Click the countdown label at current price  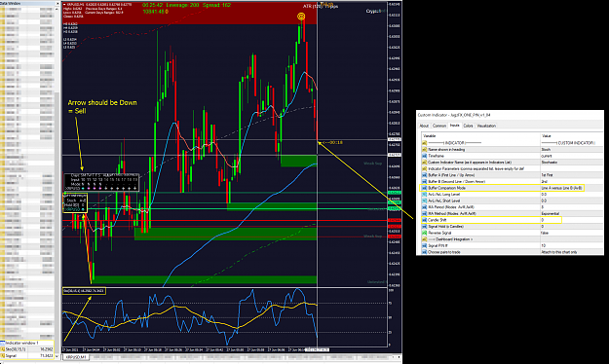click(333, 143)
